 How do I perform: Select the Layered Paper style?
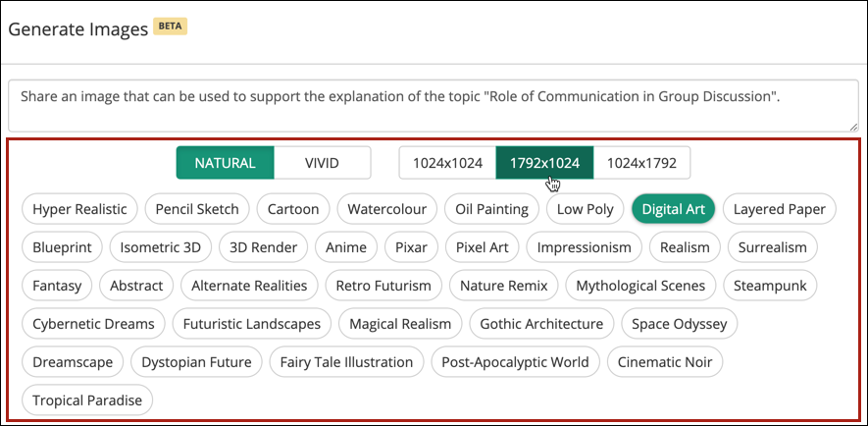(780, 209)
